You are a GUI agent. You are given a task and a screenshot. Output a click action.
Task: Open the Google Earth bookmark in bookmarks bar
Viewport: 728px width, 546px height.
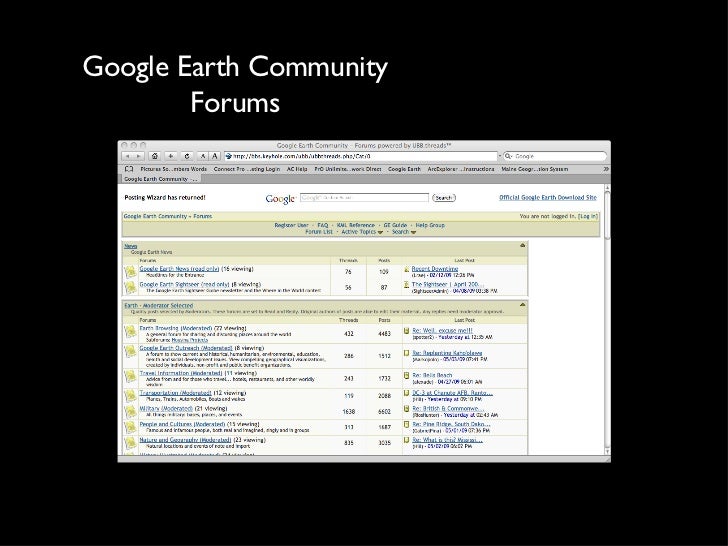[x=404, y=169]
